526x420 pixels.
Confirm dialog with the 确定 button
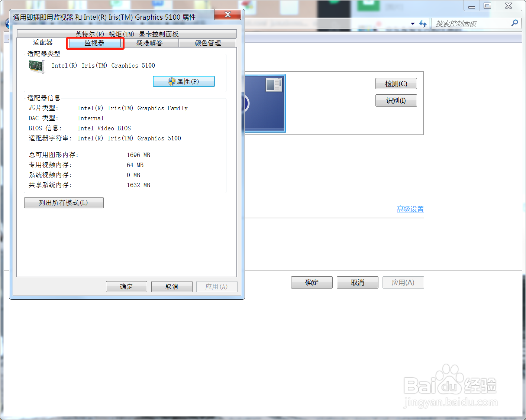pyautogui.click(x=126, y=286)
